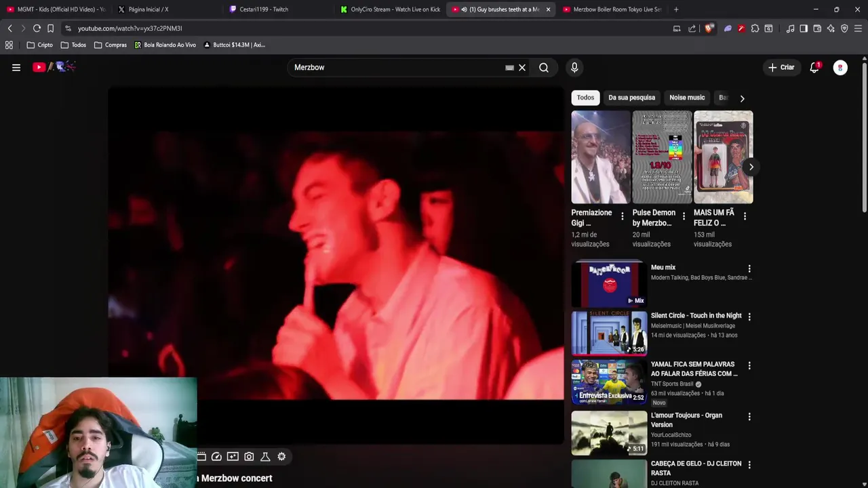The height and width of the screenshot is (488, 868).
Task: Open the Brave Shields lion icon
Action: point(709,28)
